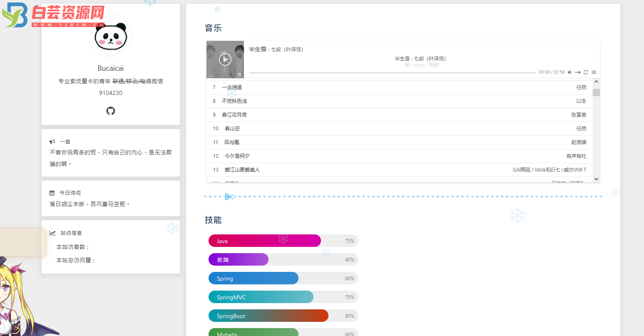Screen dimensions: 644x336
Task: Click the 音乐 section heading
Action: click(x=213, y=28)
